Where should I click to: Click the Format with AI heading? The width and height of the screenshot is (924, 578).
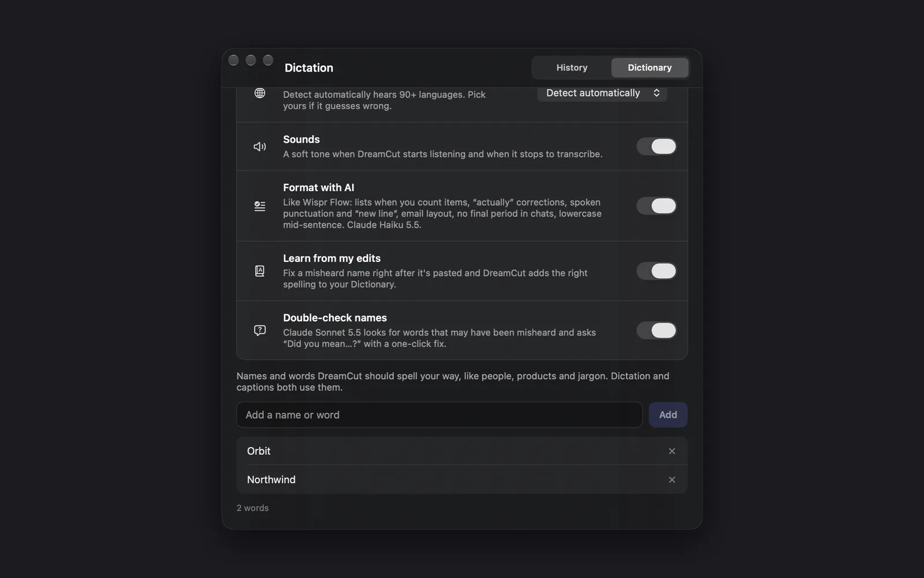coord(319,187)
